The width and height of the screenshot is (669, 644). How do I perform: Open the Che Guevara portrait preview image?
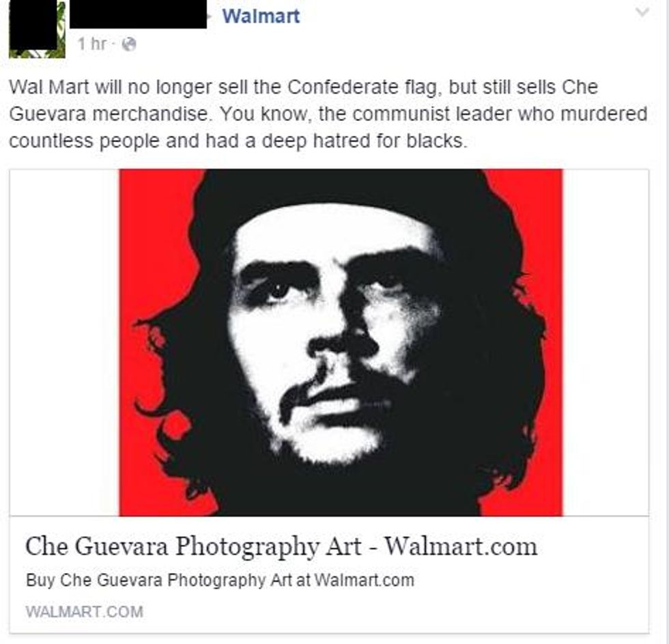click(341, 343)
